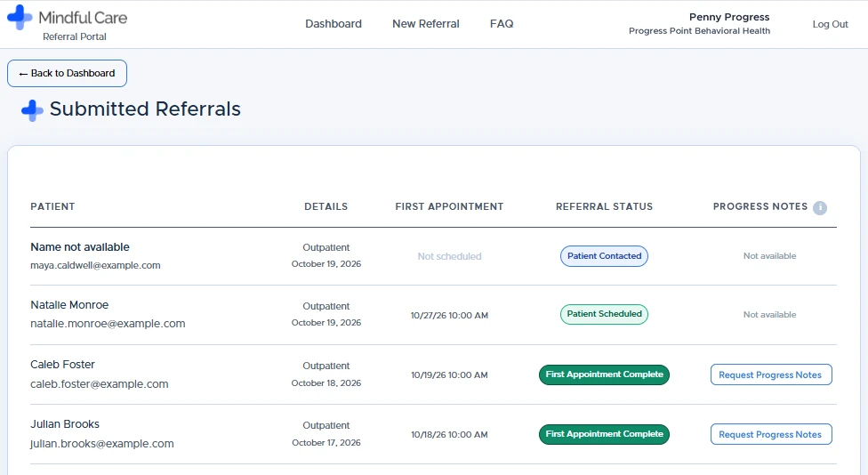This screenshot has width=868, height=475.
Task: Select patient Julian Brooks
Action: tap(65, 424)
